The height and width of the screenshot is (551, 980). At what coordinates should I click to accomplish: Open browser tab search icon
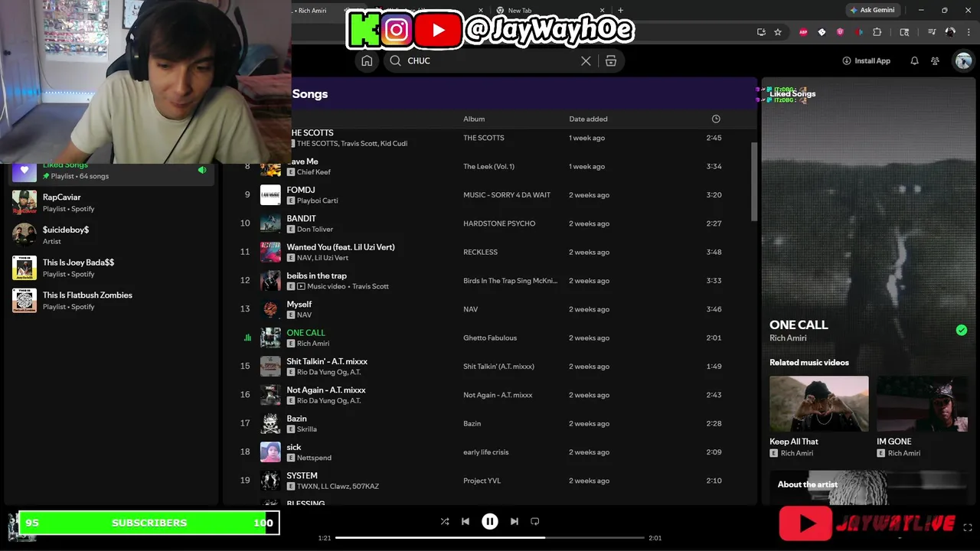coord(904,32)
